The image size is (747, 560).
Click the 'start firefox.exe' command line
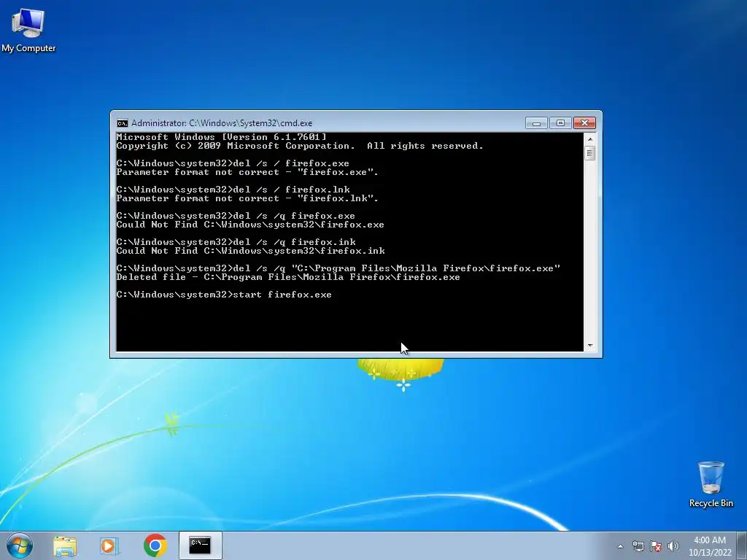[224, 295]
